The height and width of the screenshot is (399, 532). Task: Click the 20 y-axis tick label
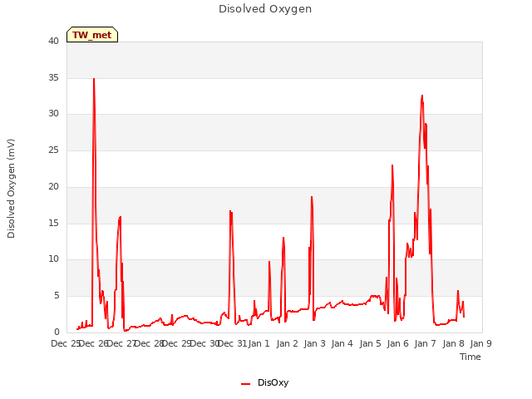tap(53, 186)
